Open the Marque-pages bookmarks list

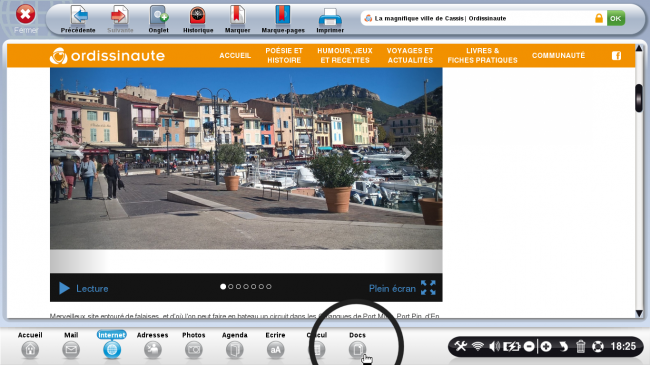pos(283,19)
